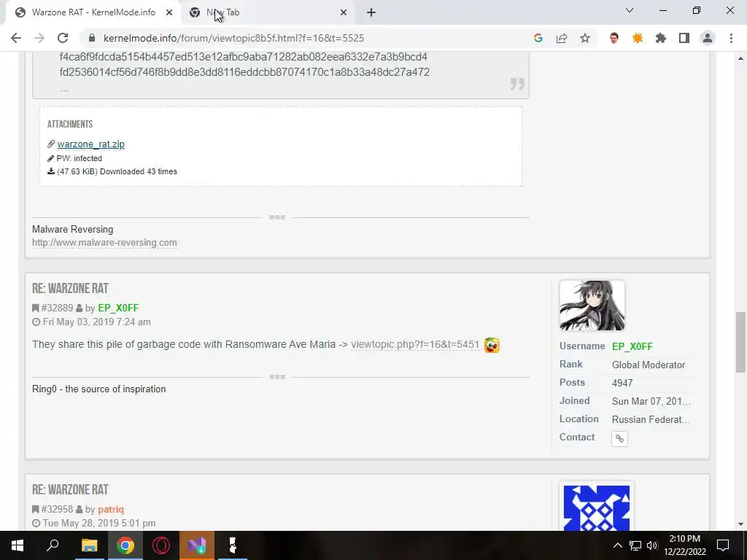Viewport: 747px width, 560px height.
Task: Click 'Global Moderator' rank text
Action: coord(649,365)
